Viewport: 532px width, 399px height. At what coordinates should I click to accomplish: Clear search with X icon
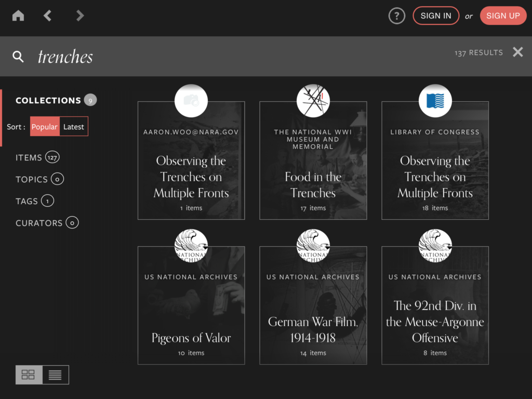(518, 52)
